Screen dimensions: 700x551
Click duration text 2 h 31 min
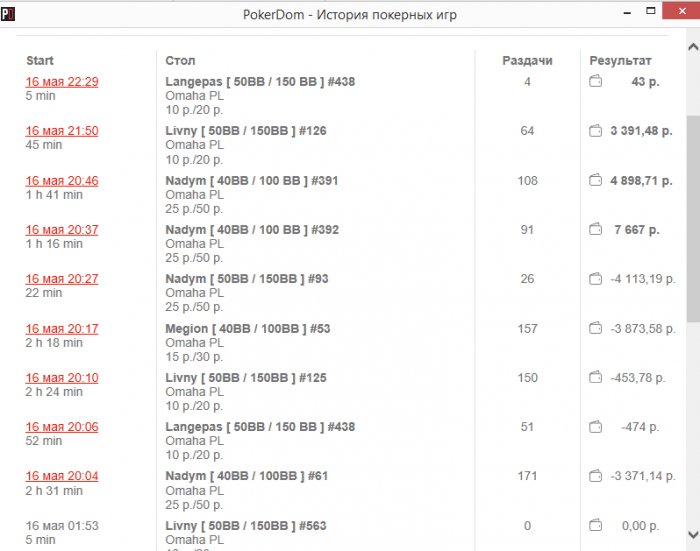(54, 491)
